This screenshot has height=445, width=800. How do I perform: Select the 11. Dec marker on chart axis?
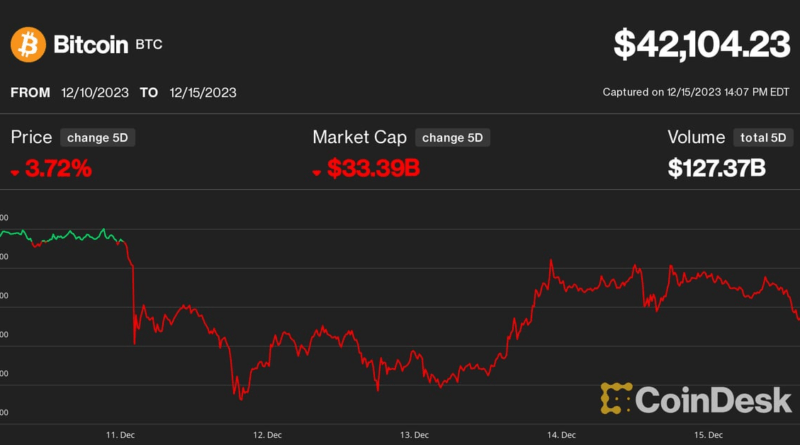pyautogui.click(x=120, y=435)
